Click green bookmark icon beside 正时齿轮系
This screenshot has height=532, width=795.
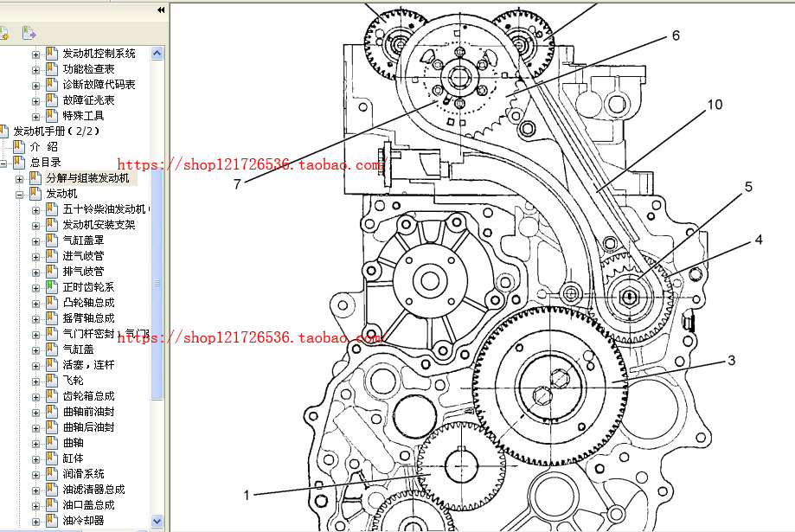click(x=52, y=287)
